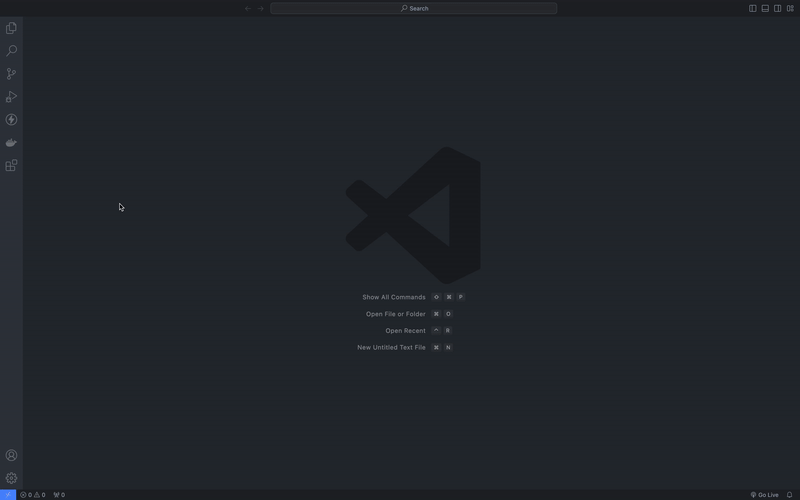Click the command center Search box
The image size is (800, 500).
[x=414, y=8]
